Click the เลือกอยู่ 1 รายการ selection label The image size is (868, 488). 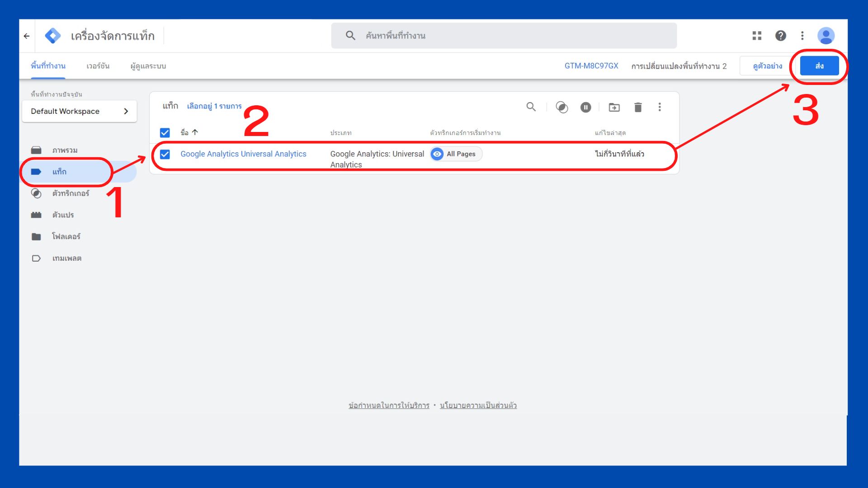pos(214,106)
